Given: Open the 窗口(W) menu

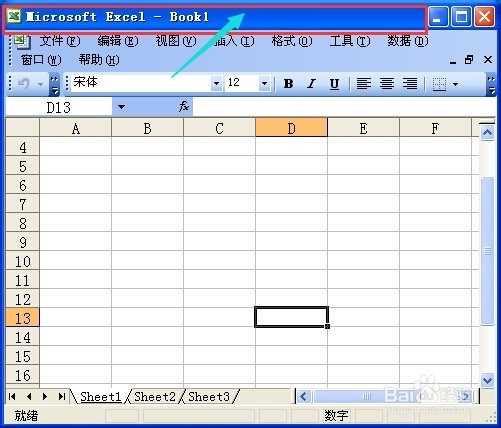Looking at the screenshot, I should [41, 60].
